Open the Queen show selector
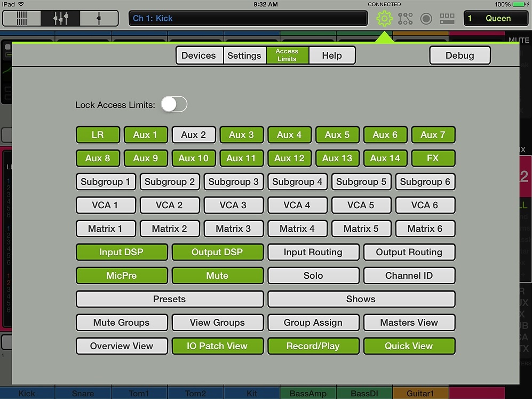The width and height of the screenshot is (532, 399). 496,19
